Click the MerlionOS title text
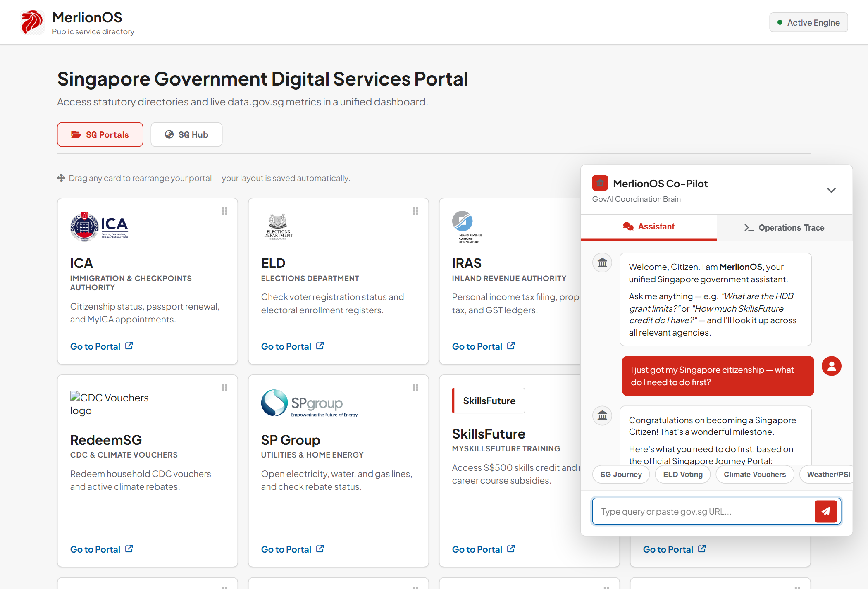 (87, 17)
